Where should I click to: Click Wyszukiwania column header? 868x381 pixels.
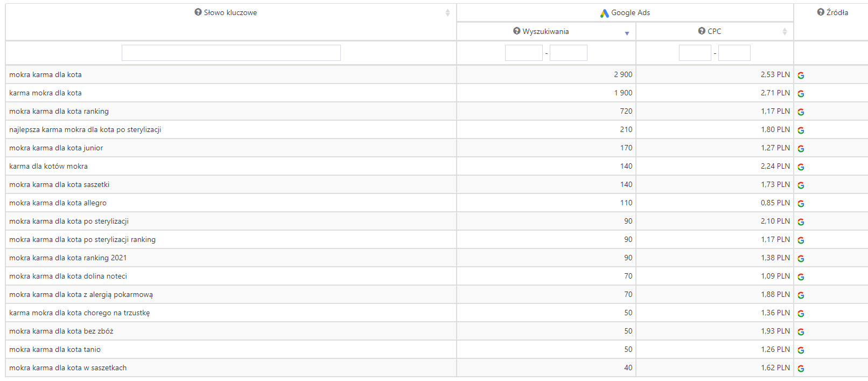point(545,31)
